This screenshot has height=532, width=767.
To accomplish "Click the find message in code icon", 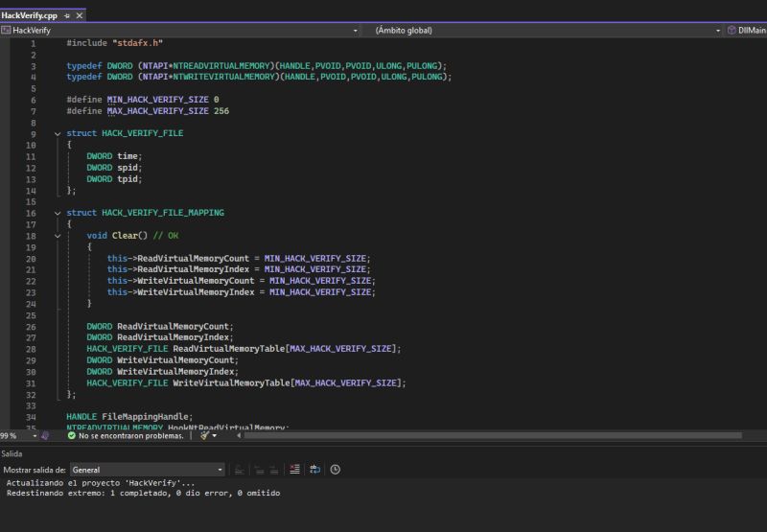I will point(239,470).
